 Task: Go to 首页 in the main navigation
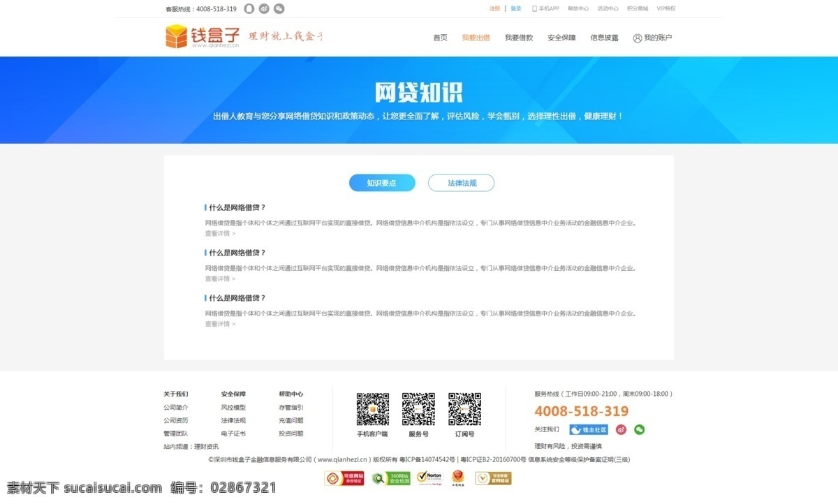click(x=440, y=38)
